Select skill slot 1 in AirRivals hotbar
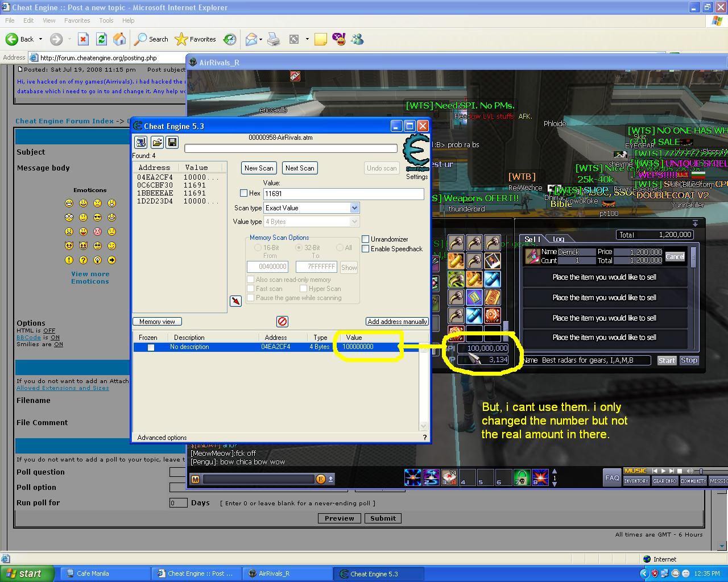The height and width of the screenshot is (582, 728). (413, 477)
